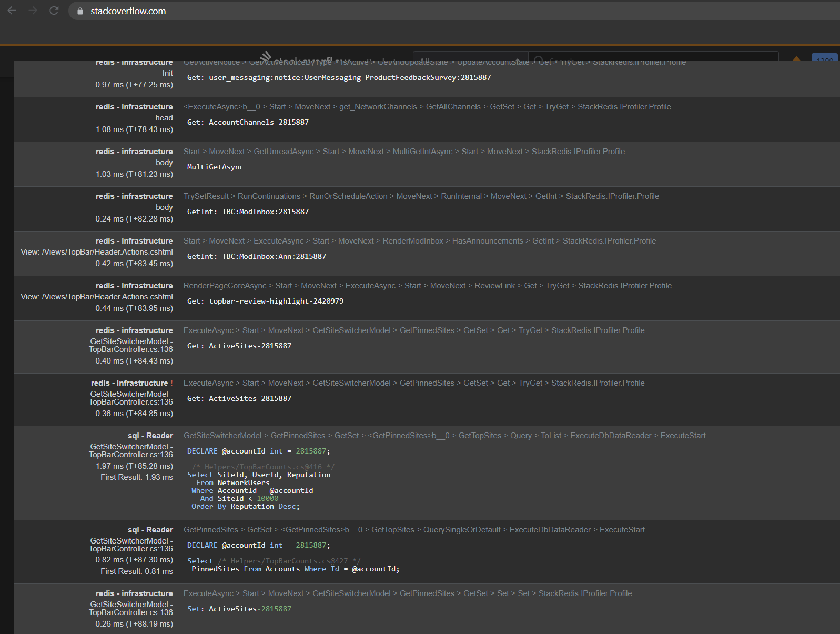This screenshot has width=840, height=634.
Task: Click the browser forward arrow
Action: click(33, 11)
